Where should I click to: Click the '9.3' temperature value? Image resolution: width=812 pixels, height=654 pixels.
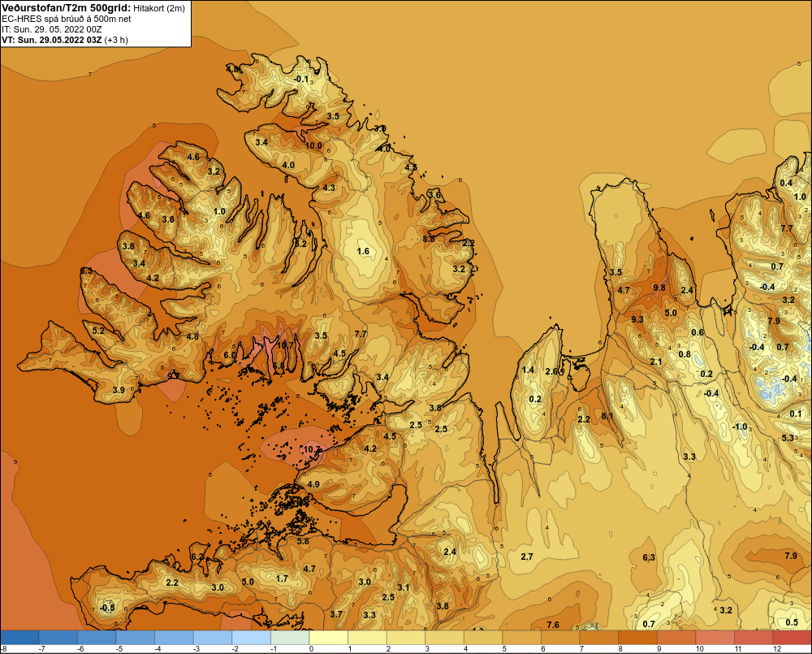[x=637, y=319]
